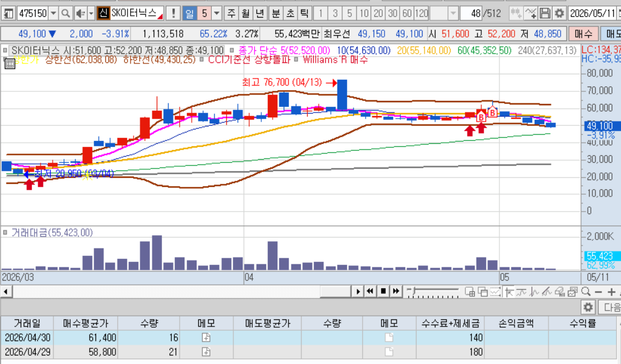Open memo icon in 2026/04/30 buy row
The width and height of the screenshot is (621, 364).
[206, 337]
